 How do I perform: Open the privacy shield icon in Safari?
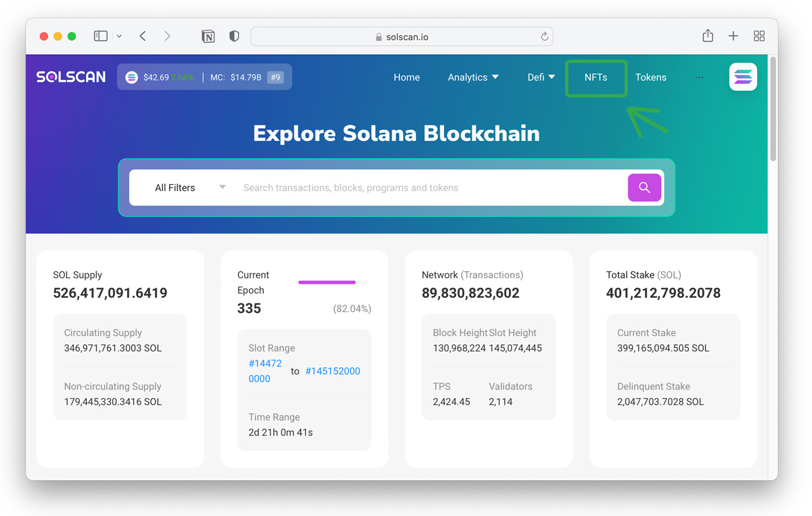pyautogui.click(x=234, y=37)
